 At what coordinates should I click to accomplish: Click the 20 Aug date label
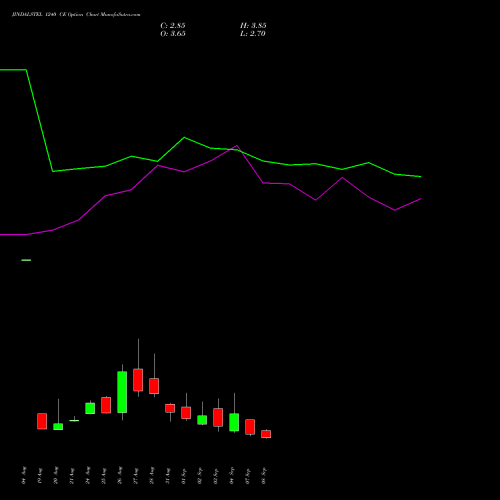tap(56, 476)
